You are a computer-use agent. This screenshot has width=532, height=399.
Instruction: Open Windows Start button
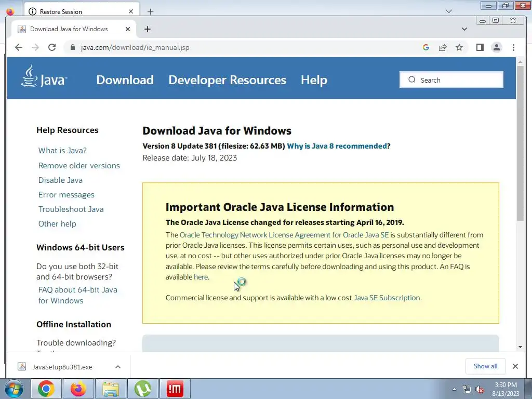pos(14,389)
